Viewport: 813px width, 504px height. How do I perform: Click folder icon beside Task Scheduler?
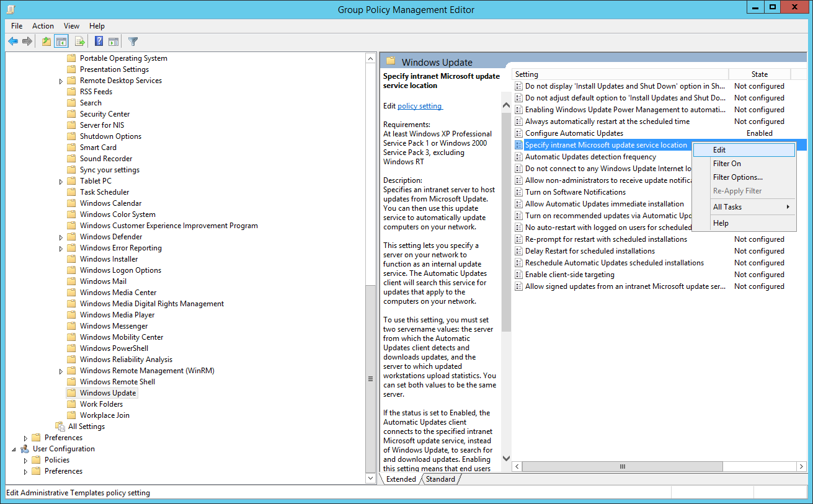[71, 192]
